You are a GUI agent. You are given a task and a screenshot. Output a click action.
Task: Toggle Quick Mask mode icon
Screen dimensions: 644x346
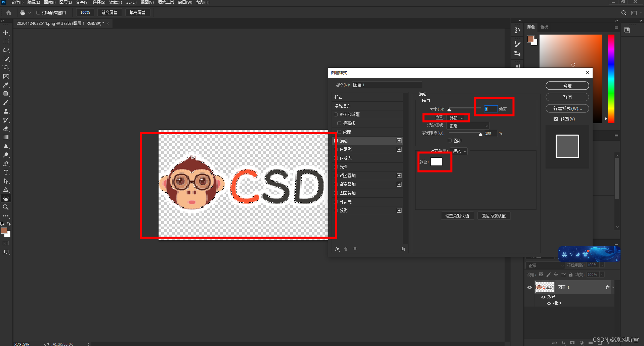click(x=6, y=243)
